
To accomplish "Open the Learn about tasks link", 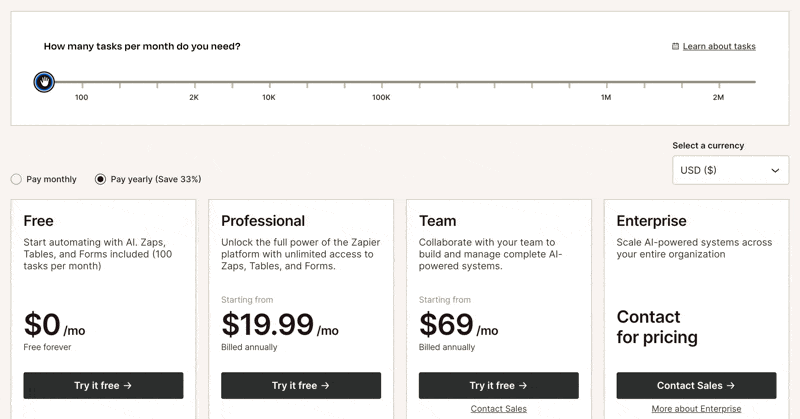I will point(719,46).
